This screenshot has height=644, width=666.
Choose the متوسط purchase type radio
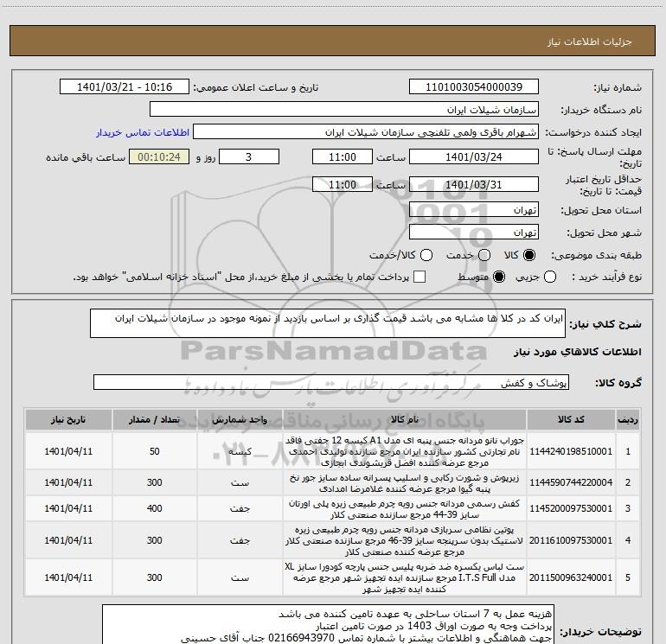499,277
